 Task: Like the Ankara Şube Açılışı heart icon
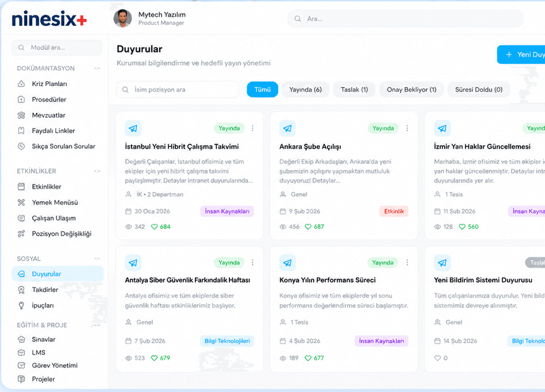308,227
